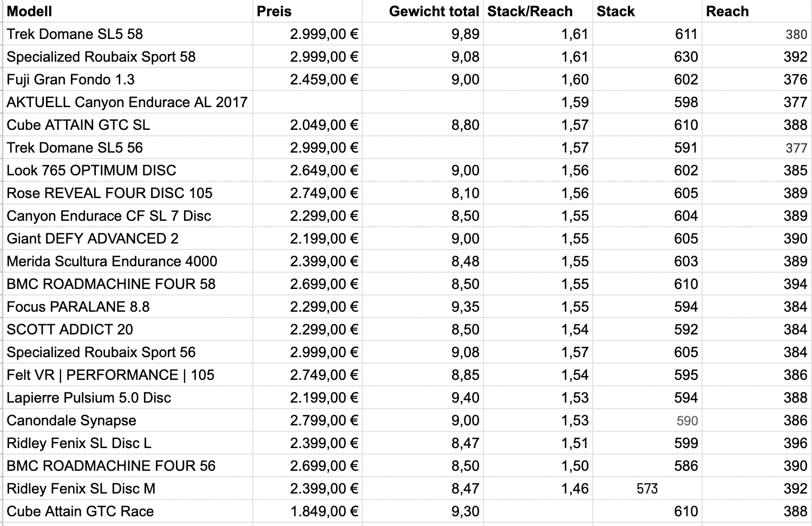Select the 573 stack value cell
Screen dimensions: 812x526
[647, 489]
